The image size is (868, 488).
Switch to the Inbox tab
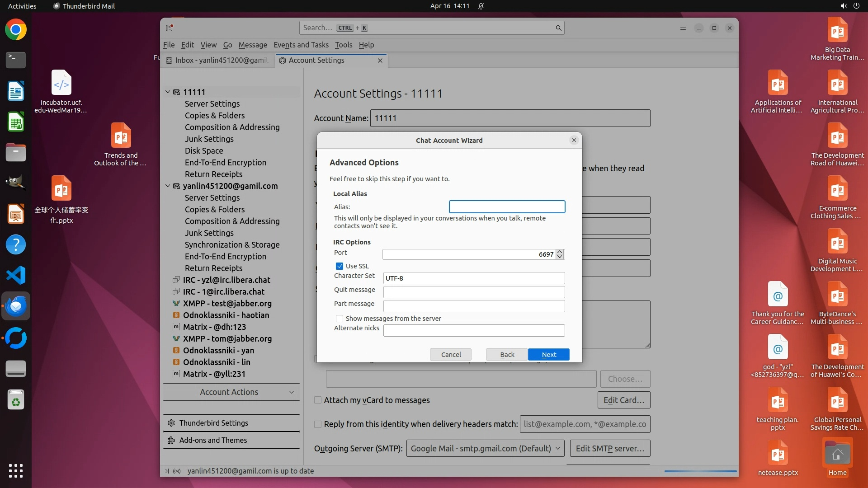218,60
